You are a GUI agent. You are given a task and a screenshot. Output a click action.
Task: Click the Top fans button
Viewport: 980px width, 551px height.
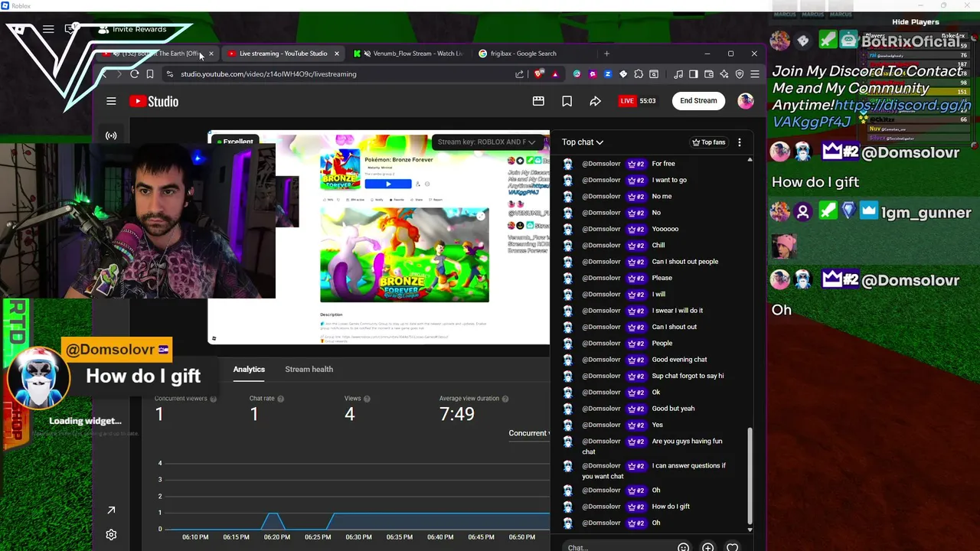(708, 142)
